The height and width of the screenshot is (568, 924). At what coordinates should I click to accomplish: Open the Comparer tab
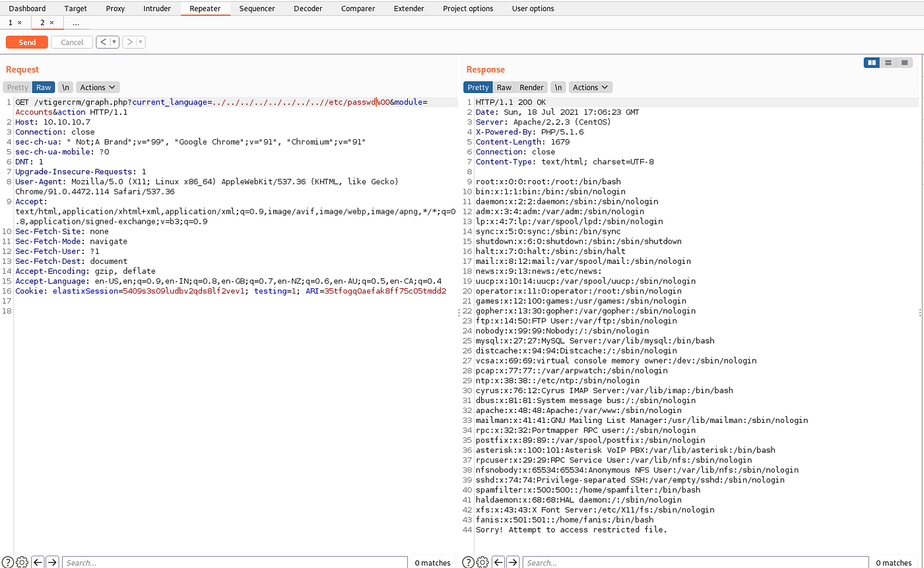pos(358,9)
